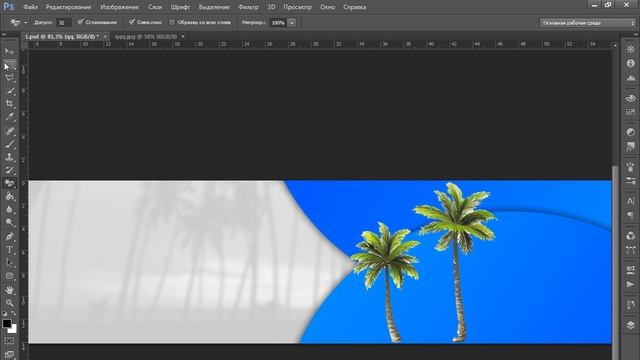The height and width of the screenshot is (360, 640).
Task: Open the Справка menu
Action: (x=354, y=7)
